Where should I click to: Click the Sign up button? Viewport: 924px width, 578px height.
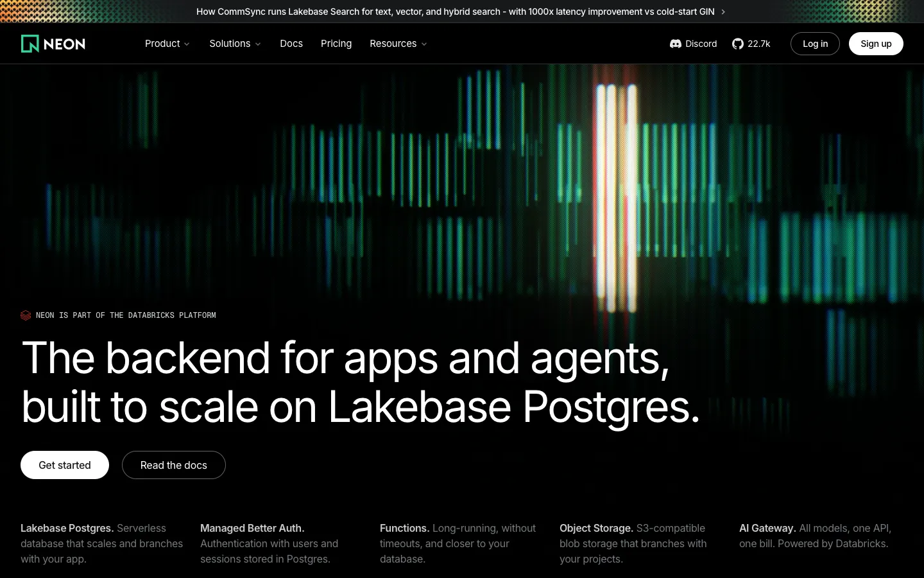pyautogui.click(x=876, y=44)
